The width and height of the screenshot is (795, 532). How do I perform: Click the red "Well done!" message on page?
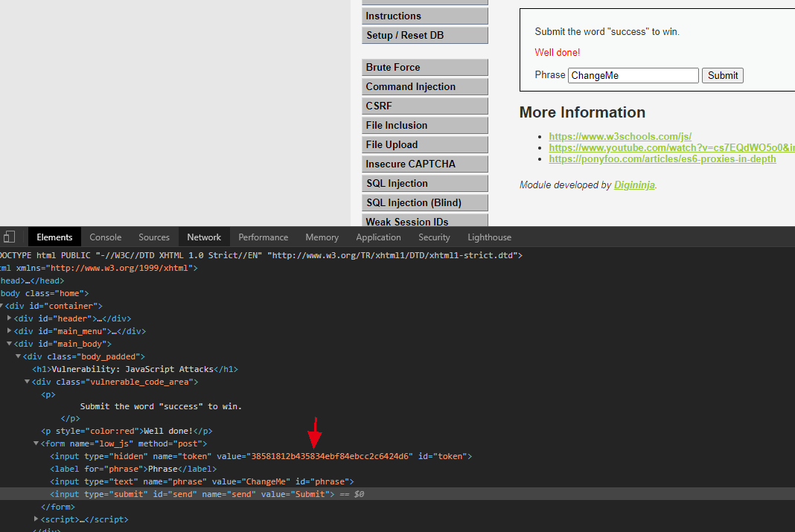tap(558, 52)
